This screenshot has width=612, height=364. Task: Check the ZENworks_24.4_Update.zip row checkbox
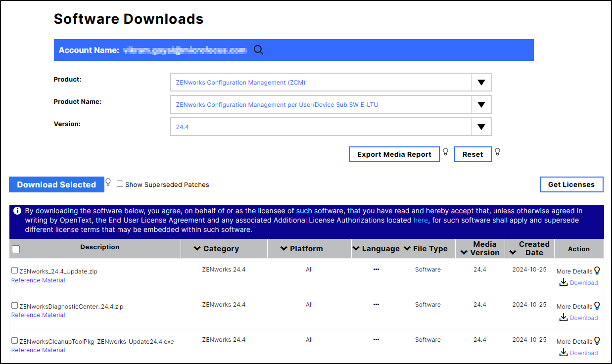[14, 271]
